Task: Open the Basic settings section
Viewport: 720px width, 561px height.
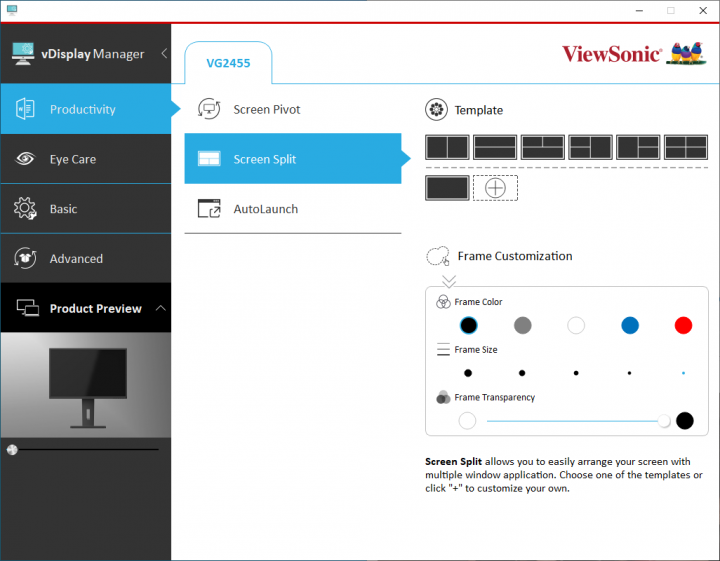Action: coord(86,209)
